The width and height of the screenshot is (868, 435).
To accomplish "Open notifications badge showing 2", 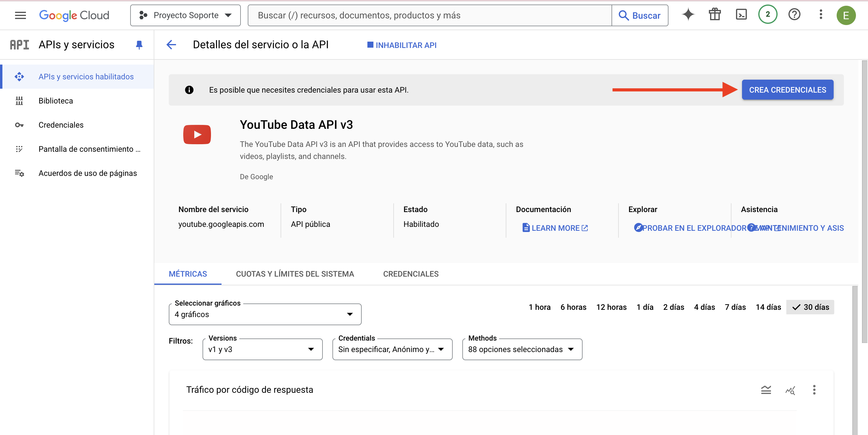I will tap(768, 15).
